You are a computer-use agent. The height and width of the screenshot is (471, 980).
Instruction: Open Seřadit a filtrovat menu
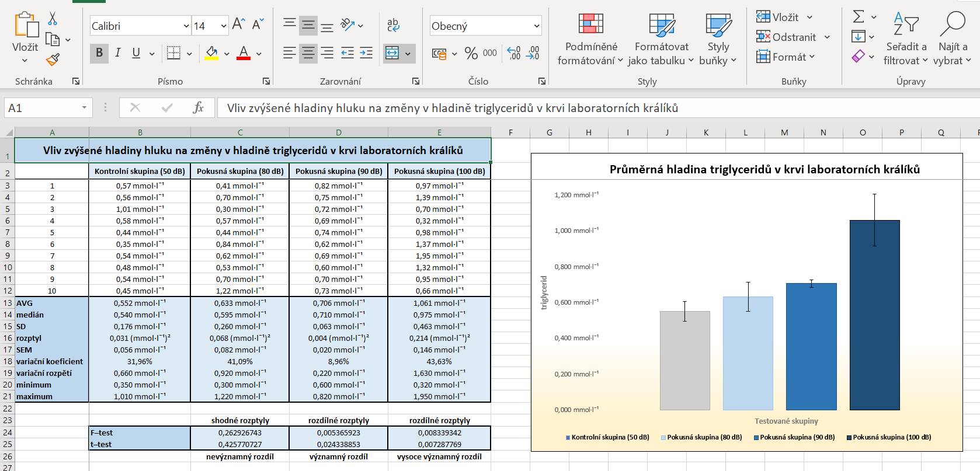click(x=906, y=39)
